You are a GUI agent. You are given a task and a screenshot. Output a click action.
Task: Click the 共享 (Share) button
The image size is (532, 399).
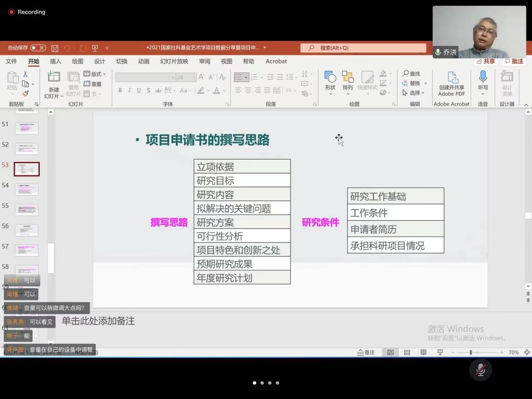486,61
